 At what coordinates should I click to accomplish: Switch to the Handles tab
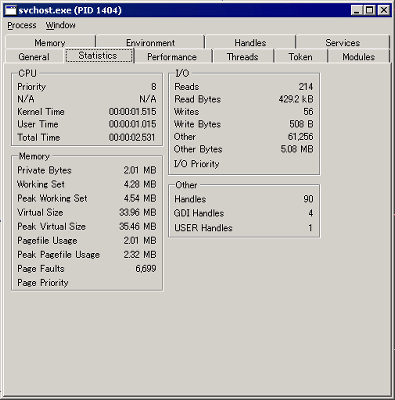click(x=250, y=43)
